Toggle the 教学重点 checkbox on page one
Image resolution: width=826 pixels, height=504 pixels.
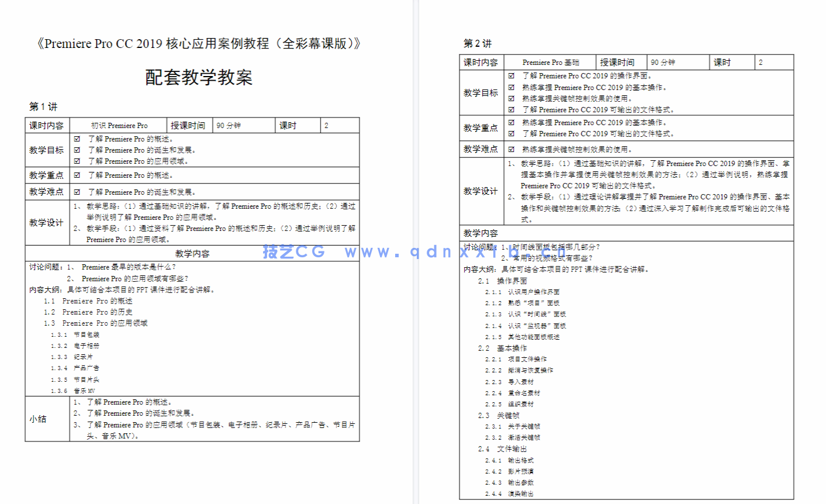(78, 175)
